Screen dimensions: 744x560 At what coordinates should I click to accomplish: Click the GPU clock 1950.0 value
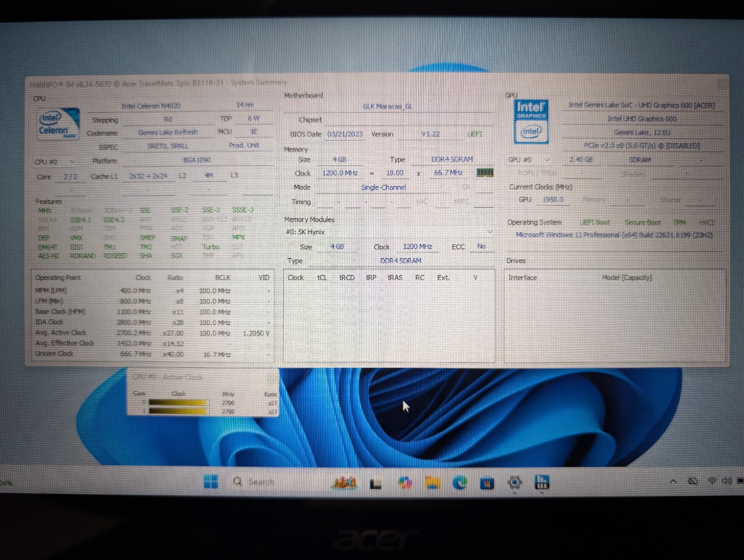553,200
